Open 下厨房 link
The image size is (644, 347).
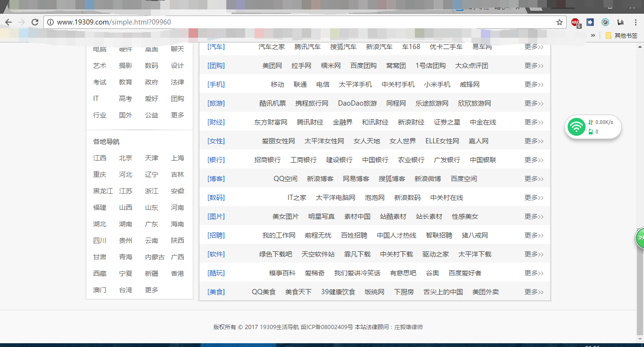404,292
